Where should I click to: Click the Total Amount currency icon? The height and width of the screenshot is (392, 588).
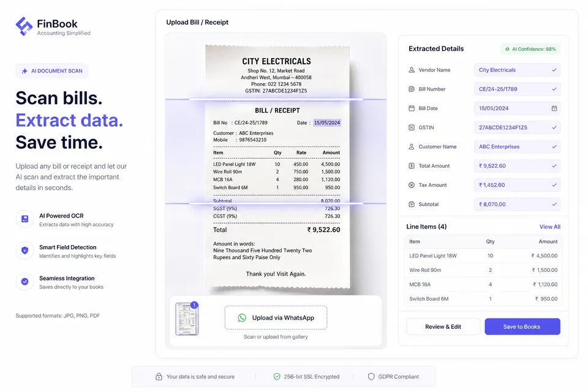[412, 166]
